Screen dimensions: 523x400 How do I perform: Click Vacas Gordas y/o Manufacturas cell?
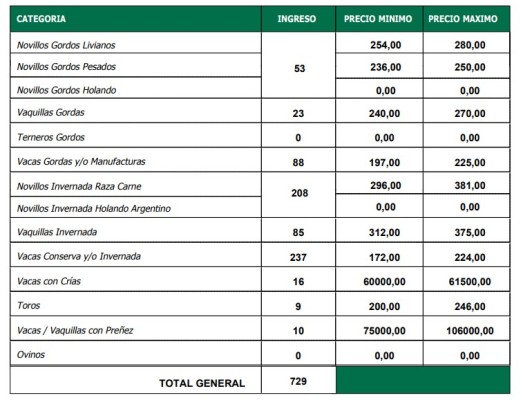pos(136,160)
